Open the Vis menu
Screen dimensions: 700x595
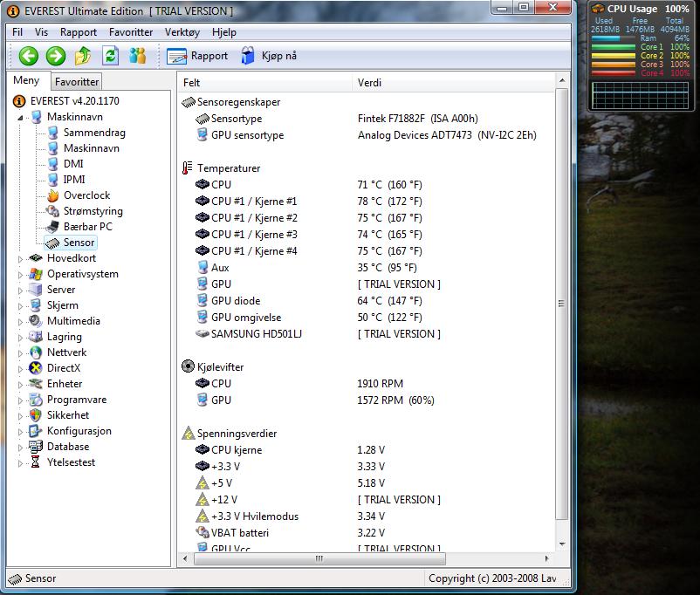coord(41,32)
